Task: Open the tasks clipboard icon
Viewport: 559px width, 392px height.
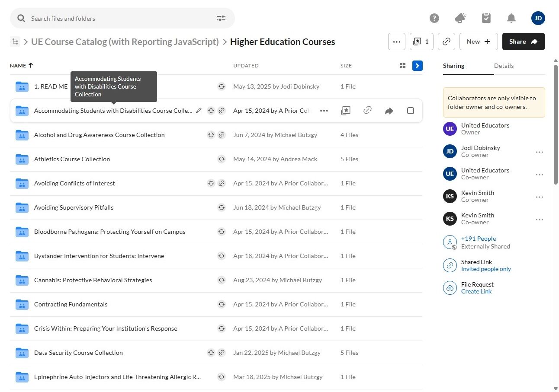Action: pyautogui.click(x=486, y=18)
